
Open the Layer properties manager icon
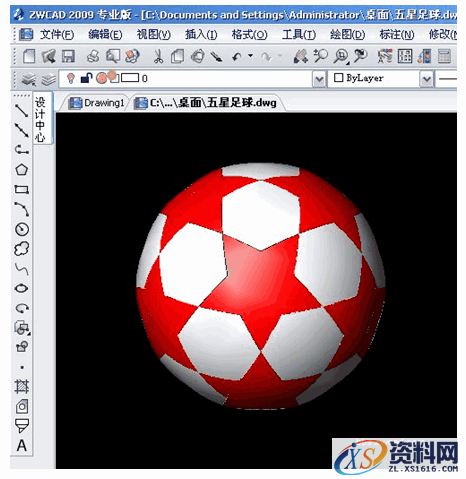(29, 79)
